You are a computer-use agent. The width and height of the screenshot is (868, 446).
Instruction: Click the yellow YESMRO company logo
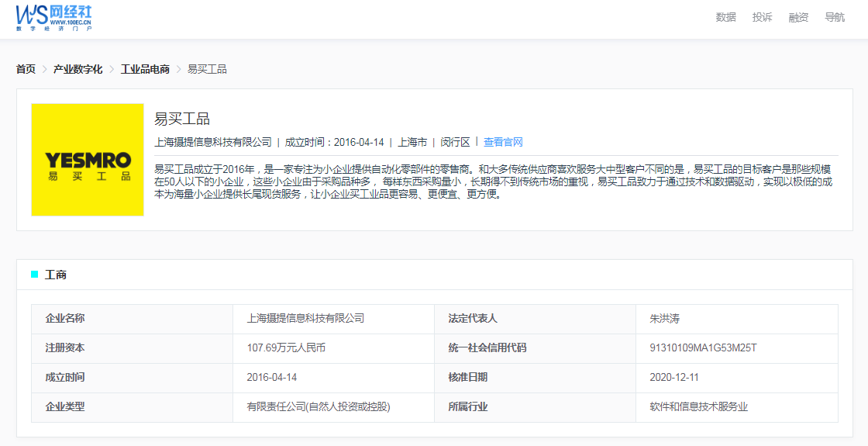click(88, 160)
